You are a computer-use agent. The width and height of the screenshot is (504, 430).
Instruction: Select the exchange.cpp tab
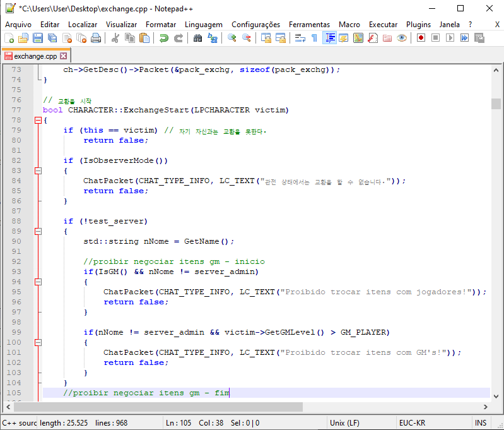[35, 56]
